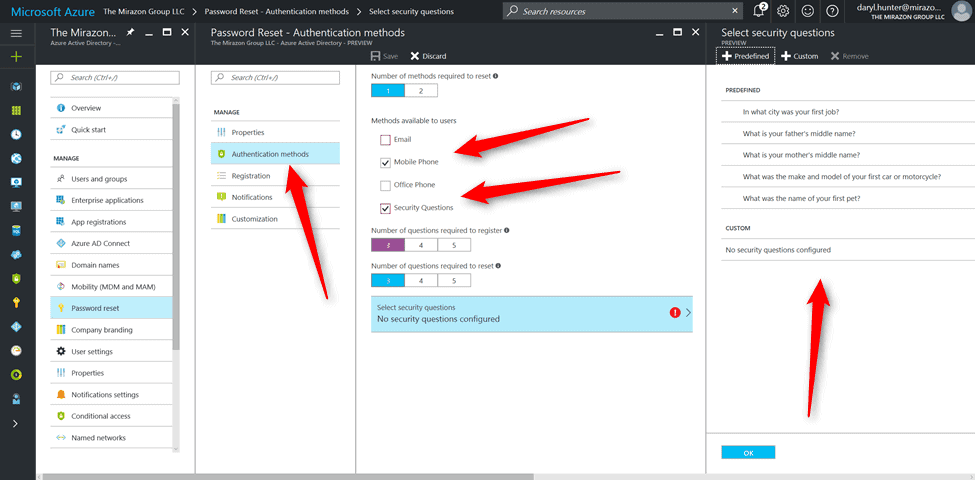Open the settings gear icon

tap(783, 11)
